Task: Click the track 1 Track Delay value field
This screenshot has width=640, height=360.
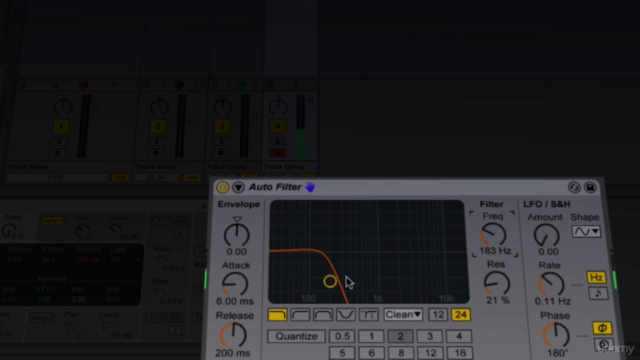Action: click(58, 178)
